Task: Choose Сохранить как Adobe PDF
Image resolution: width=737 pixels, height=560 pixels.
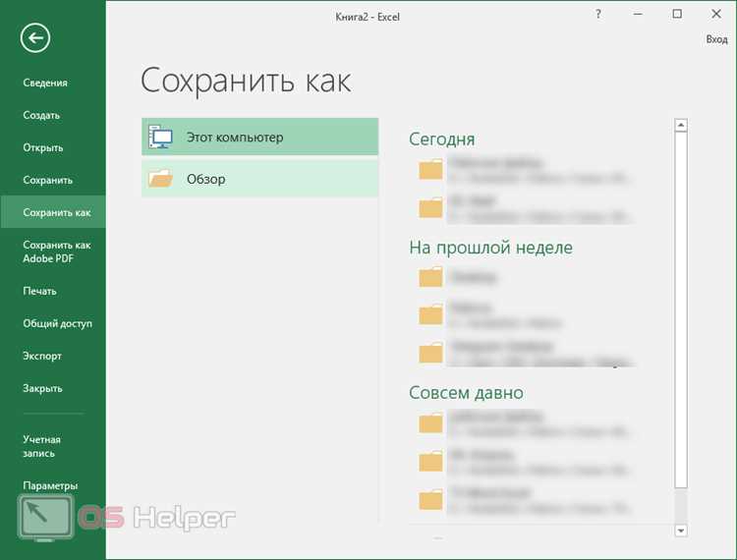Action: [x=53, y=252]
